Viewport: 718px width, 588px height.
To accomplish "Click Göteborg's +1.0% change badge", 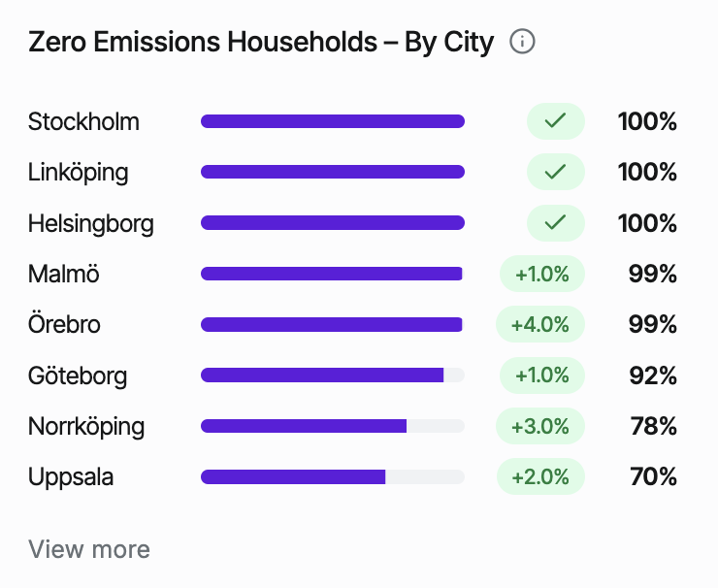I will coord(542,376).
